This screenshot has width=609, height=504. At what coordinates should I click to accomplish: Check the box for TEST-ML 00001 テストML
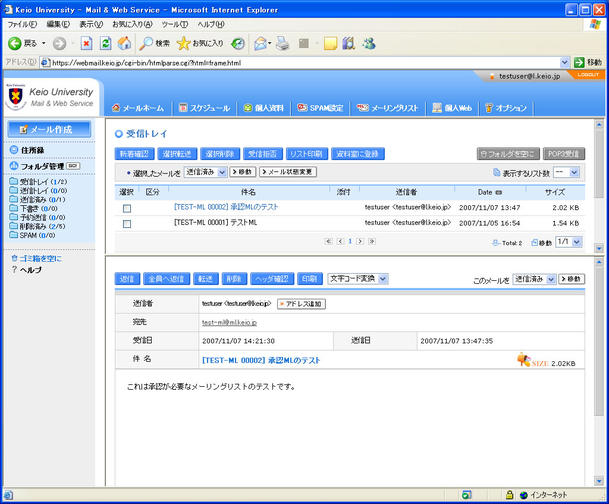[127, 224]
